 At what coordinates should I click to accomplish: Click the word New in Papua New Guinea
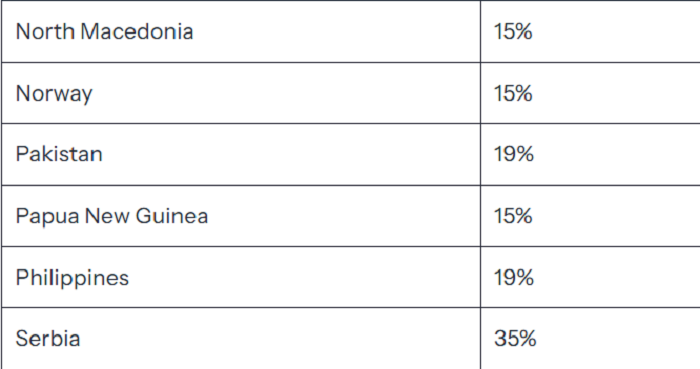coord(108,216)
